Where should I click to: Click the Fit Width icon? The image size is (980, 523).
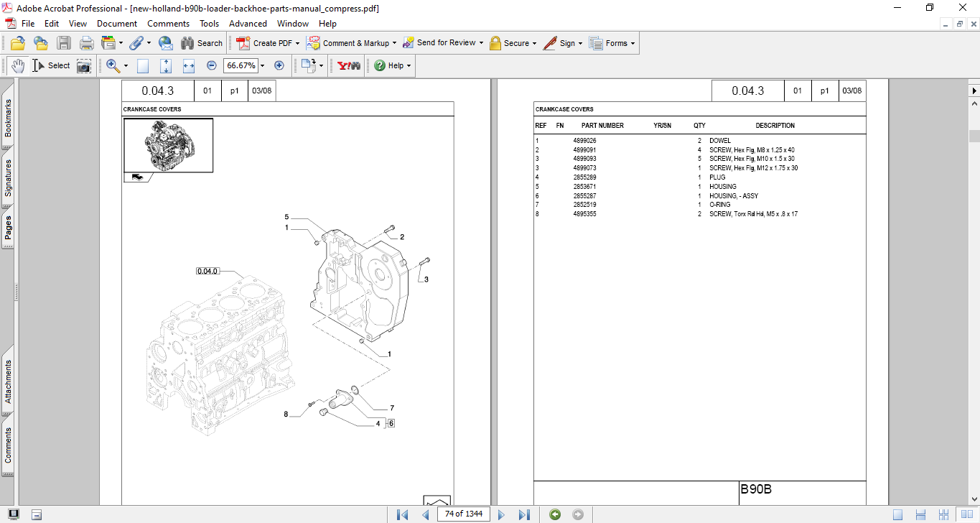coord(189,65)
